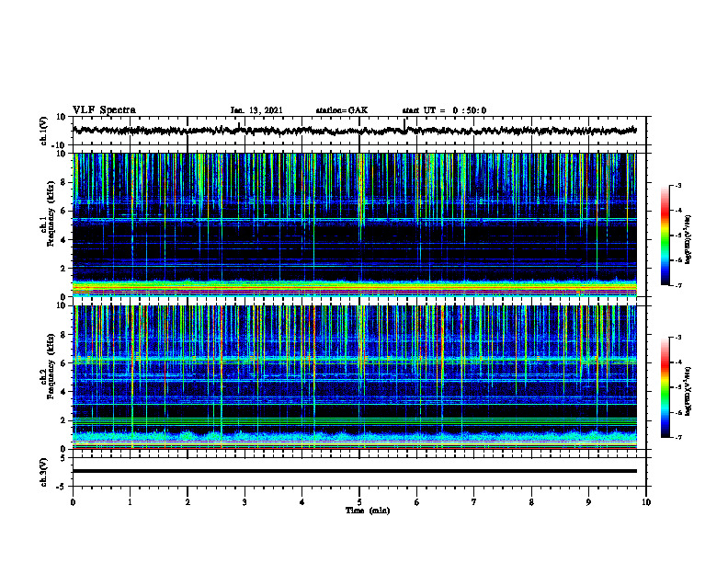Image resolution: width=728 pixels, height=563 pixels.
Task: Select the "start UT = 0 :50: 0" text
Action: point(444,110)
